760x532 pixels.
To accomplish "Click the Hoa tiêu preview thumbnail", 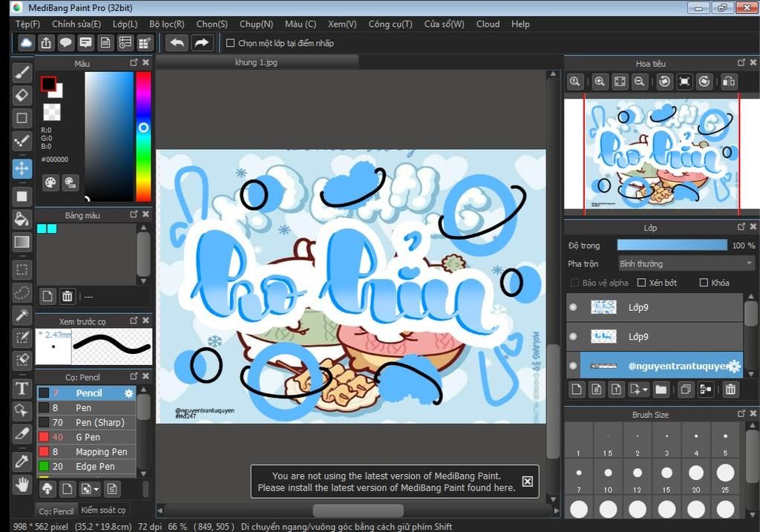I will pyautogui.click(x=661, y=154).
